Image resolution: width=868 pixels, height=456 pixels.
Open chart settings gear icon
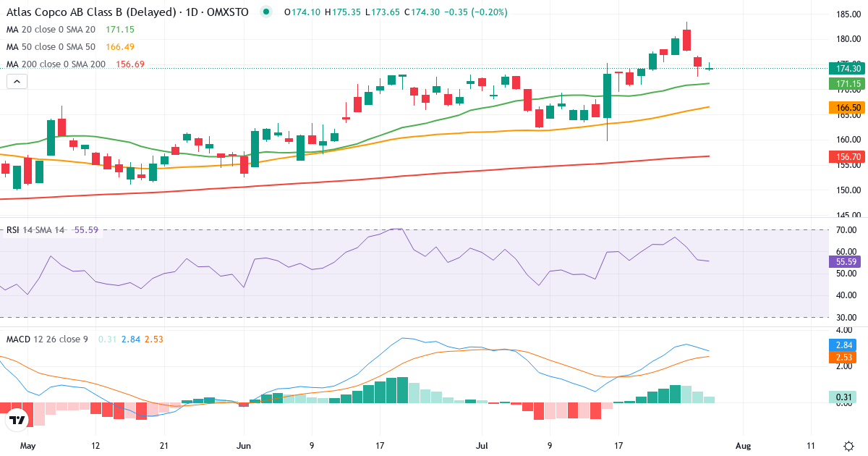point(848,446)
